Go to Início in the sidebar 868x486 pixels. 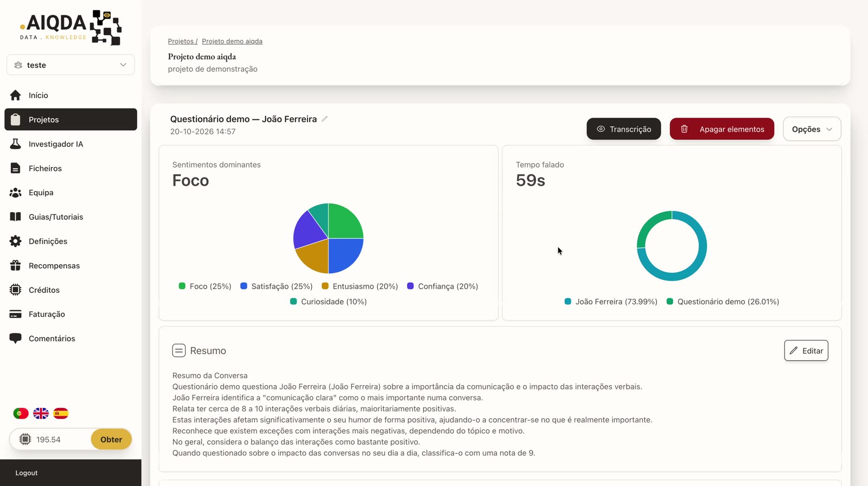coord(71,95)
